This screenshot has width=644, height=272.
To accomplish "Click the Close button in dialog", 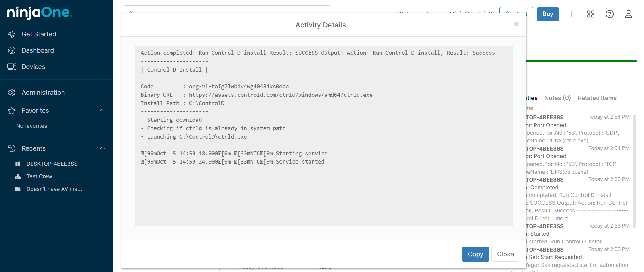I will coord(505,254).
